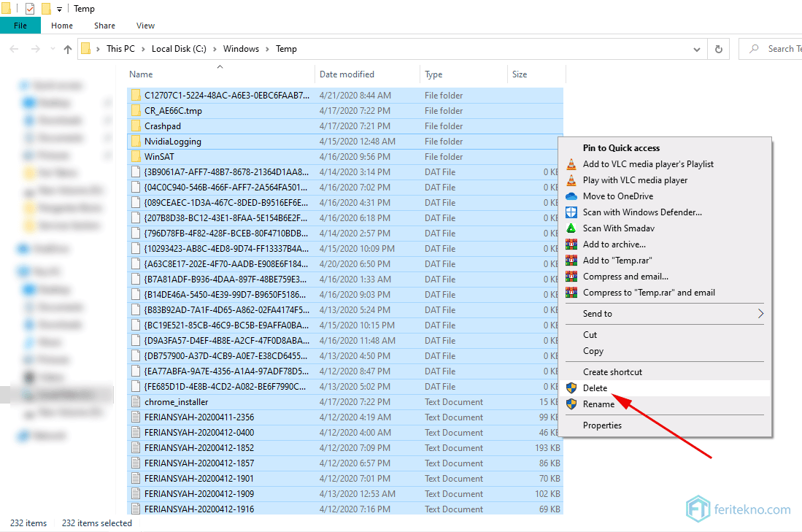Choose Rename from the context menu

(x=665, y=404)
